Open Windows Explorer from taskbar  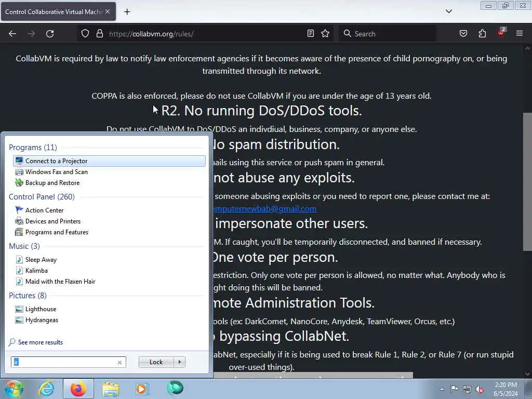coord(111,389)
